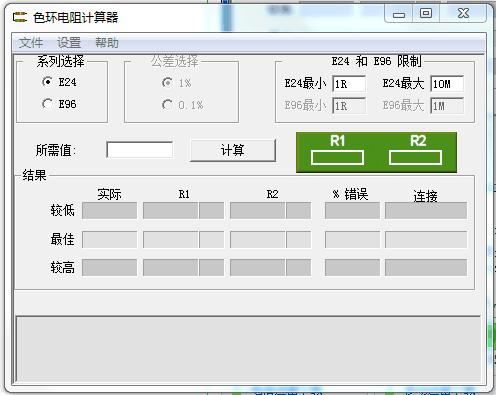Image resolution: width=496 pixels, height=395 pixels.
Task: Open the 文件 menu
Action: pos(31,43)
